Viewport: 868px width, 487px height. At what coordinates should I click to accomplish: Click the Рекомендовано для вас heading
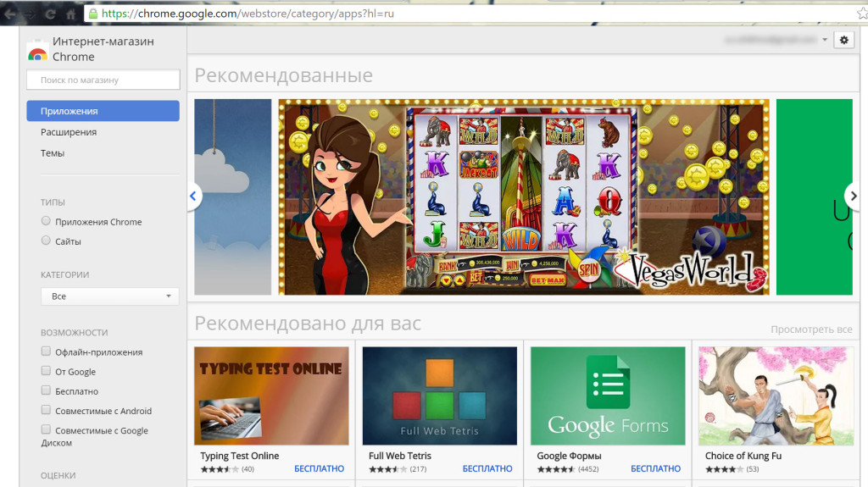tap(308, 324)
